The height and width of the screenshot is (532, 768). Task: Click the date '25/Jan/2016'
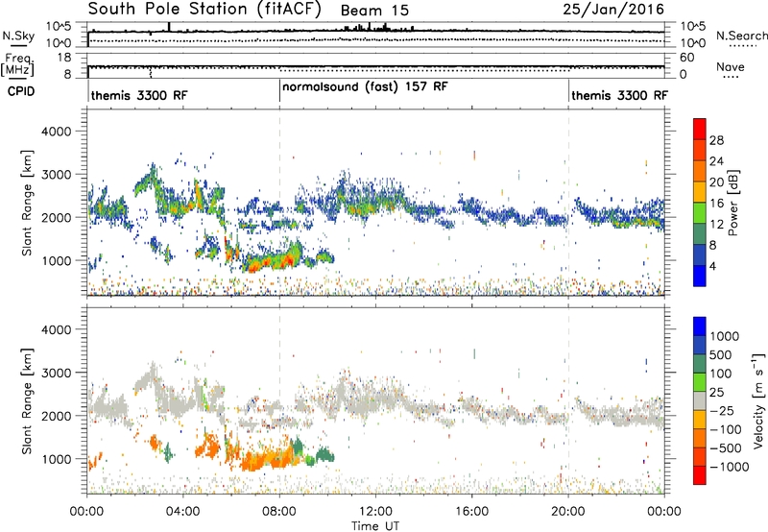[x=613, y=10]
